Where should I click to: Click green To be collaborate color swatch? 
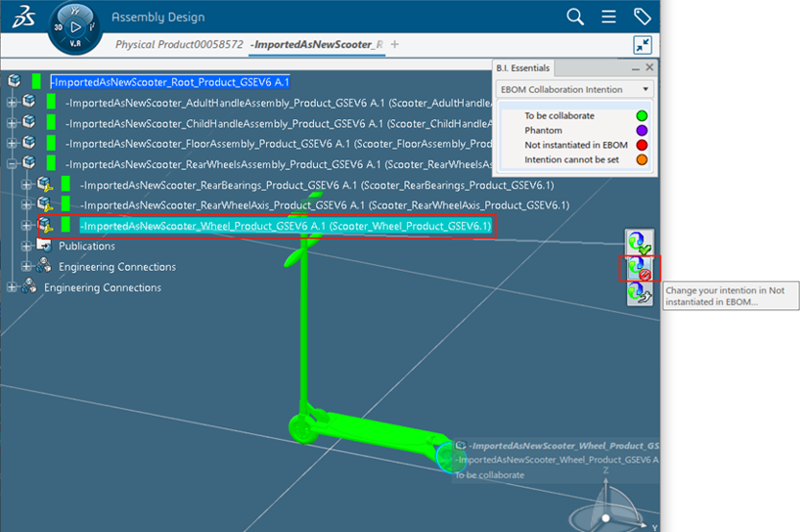642,116
